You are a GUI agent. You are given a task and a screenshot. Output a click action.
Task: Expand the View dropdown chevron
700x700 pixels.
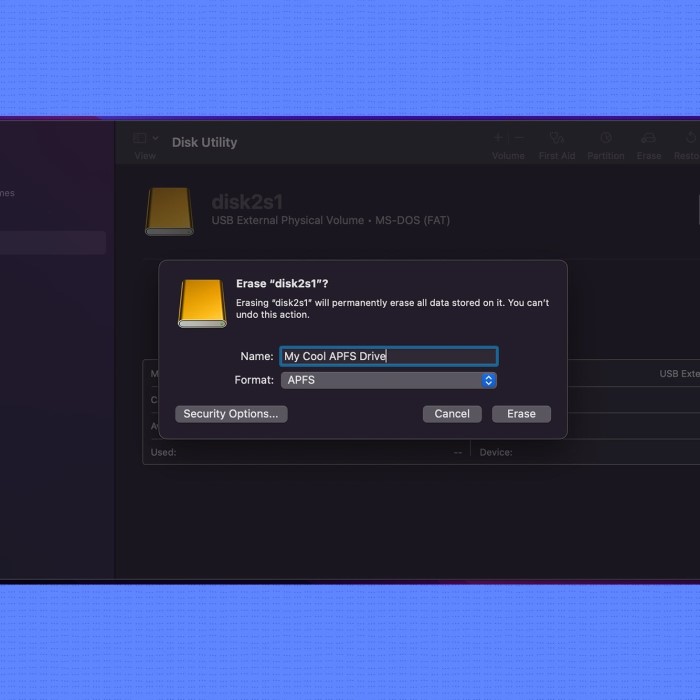point(155,138)
